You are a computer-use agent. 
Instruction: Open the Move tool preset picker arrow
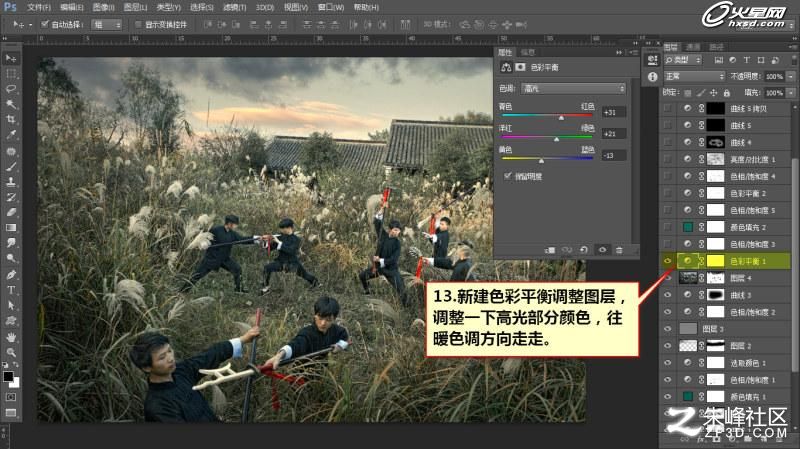point(31,24)
